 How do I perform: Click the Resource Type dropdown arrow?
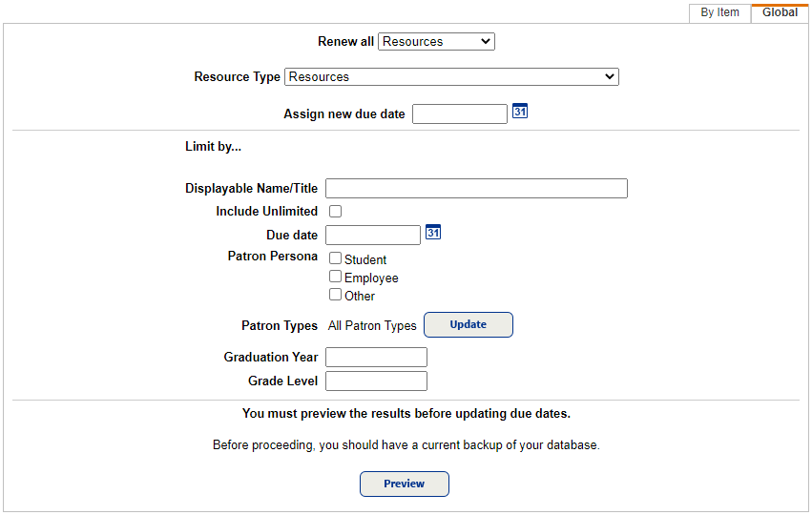[x=610, y=76]
